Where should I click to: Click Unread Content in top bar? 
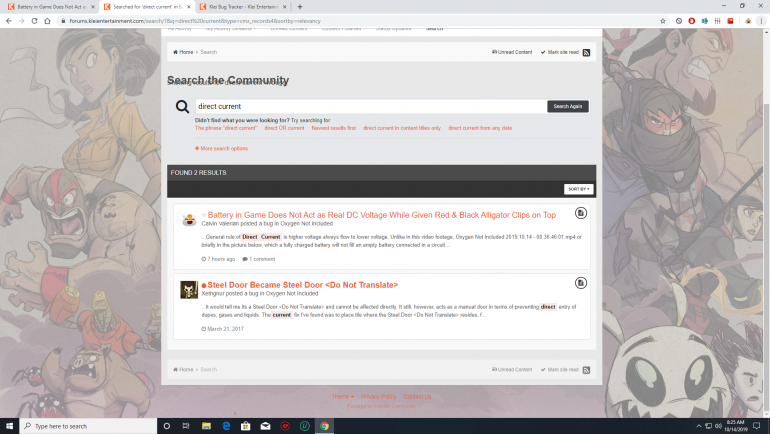(512, 52)
